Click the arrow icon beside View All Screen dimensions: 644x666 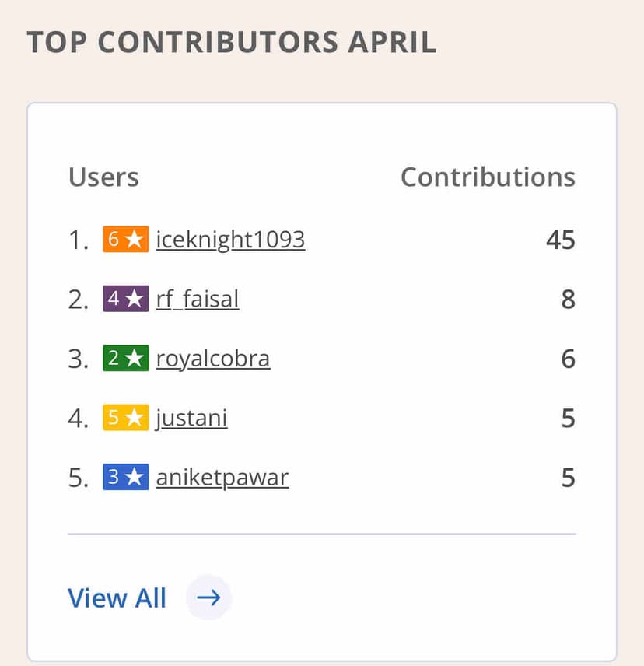pos(208,598)
